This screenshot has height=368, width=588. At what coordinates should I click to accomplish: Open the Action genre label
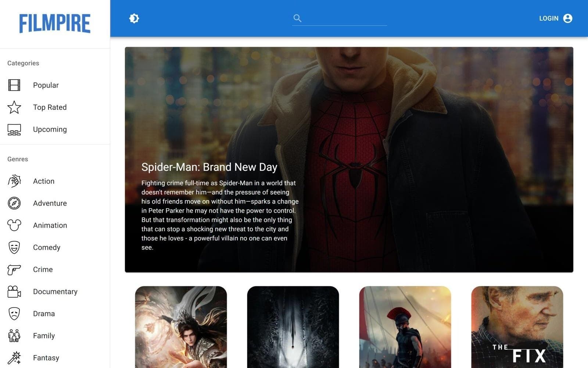44,181
